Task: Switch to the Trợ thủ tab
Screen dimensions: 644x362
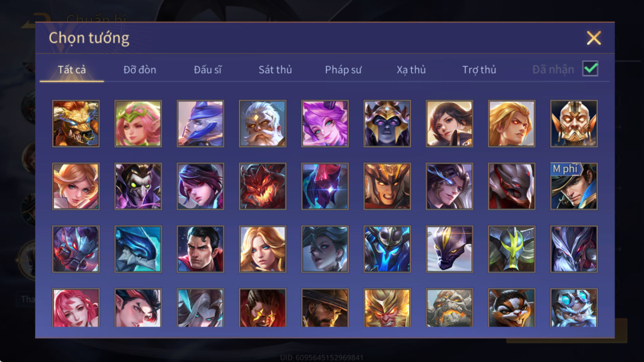Action: click(x=479, y=70)
